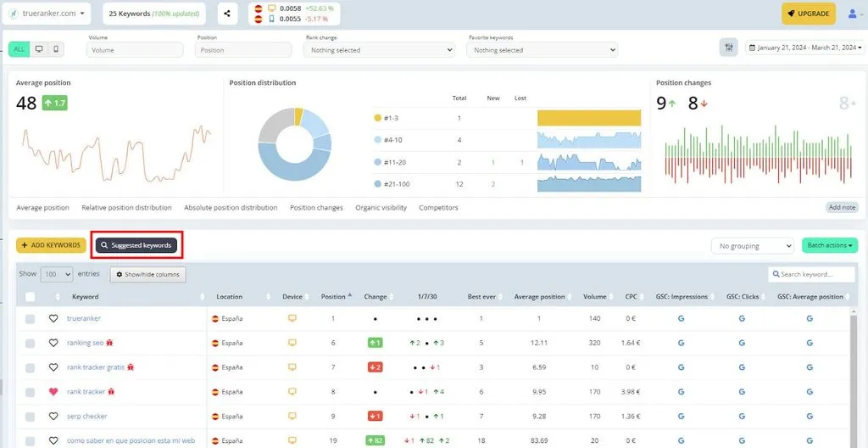
Task: Select the desktop device filter icon
Action: (39, 49)
